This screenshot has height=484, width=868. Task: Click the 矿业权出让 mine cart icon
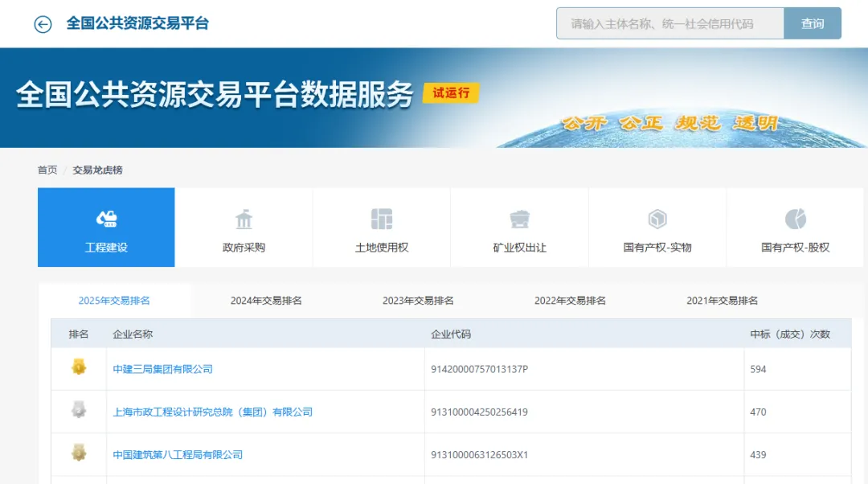pos(519,219)
